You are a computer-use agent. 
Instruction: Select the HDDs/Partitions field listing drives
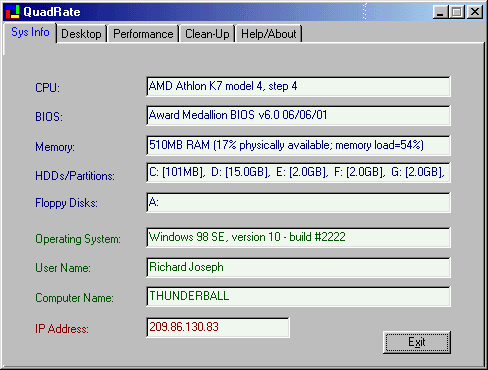click(298, 172)
